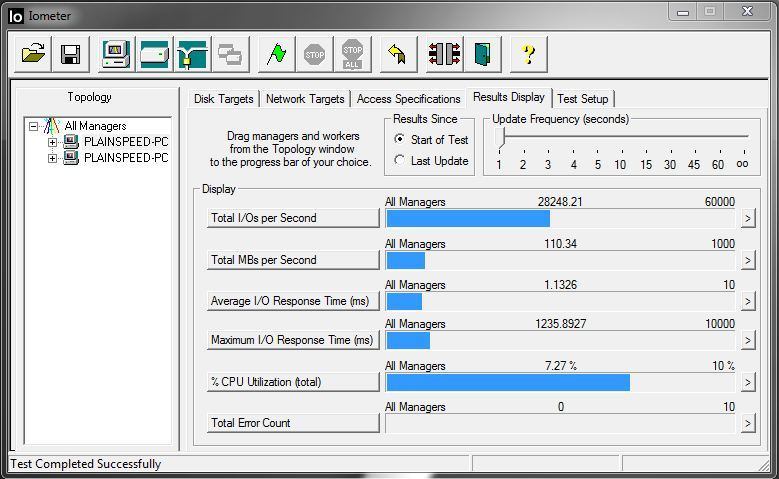Click the Total MBs progress bar
The height and width of the screenshot is (479, 779).
(560, 260)
